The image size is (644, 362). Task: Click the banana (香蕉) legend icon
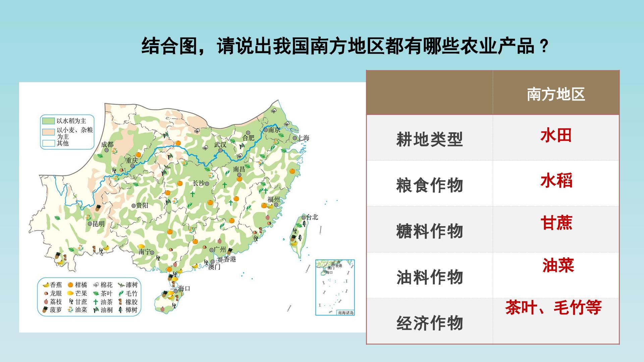[46, 285]
